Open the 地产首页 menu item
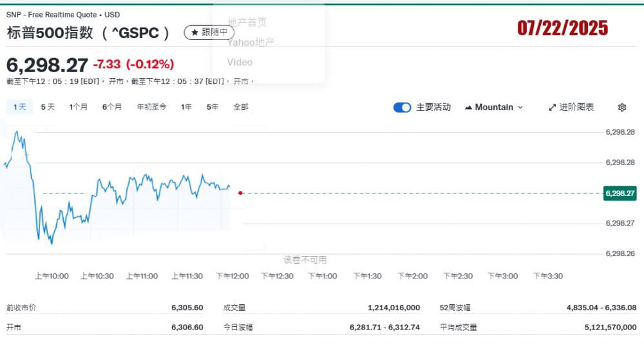The height and width of the screenshot is (343, 644). pos(247,23)
